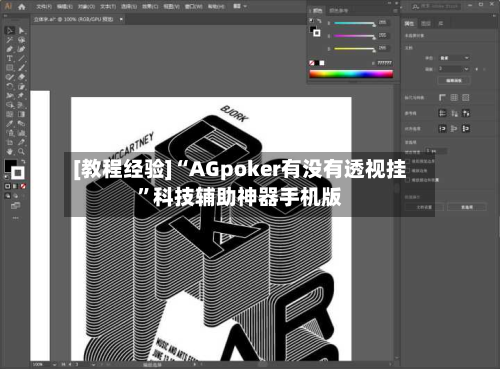
Task: Click the 首选项 button
Action: (467, 207)
